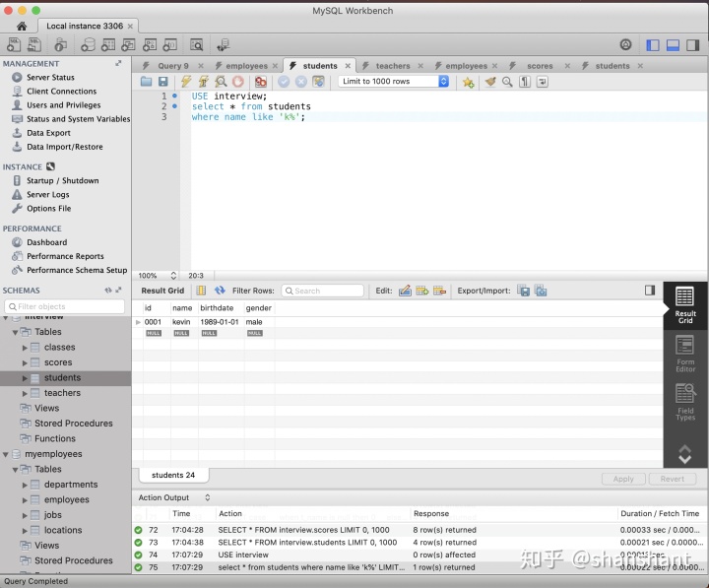709x588 pixels.
Task: Delete selected rows icon
Action: (439, 291)
